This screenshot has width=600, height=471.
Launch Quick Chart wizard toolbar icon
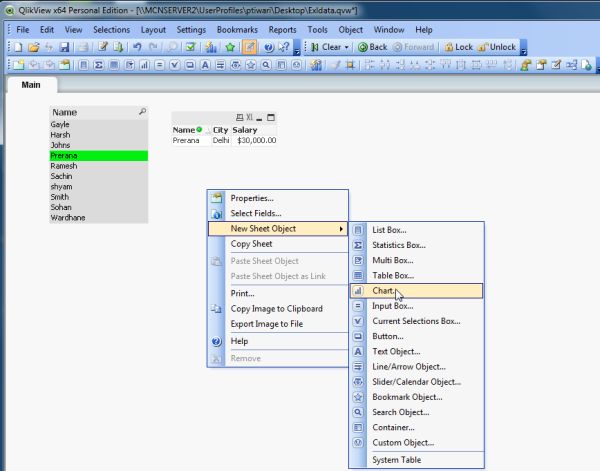pos(211,47)
